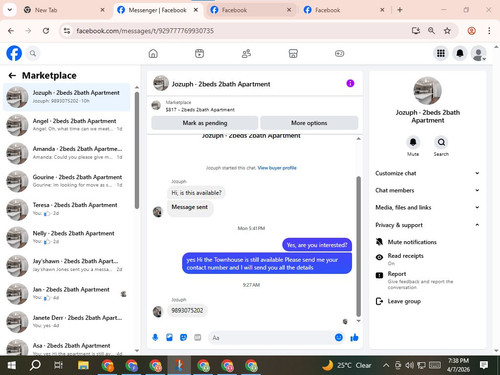
Task: Expand the Customize chat section
Action: coord(427,173)
